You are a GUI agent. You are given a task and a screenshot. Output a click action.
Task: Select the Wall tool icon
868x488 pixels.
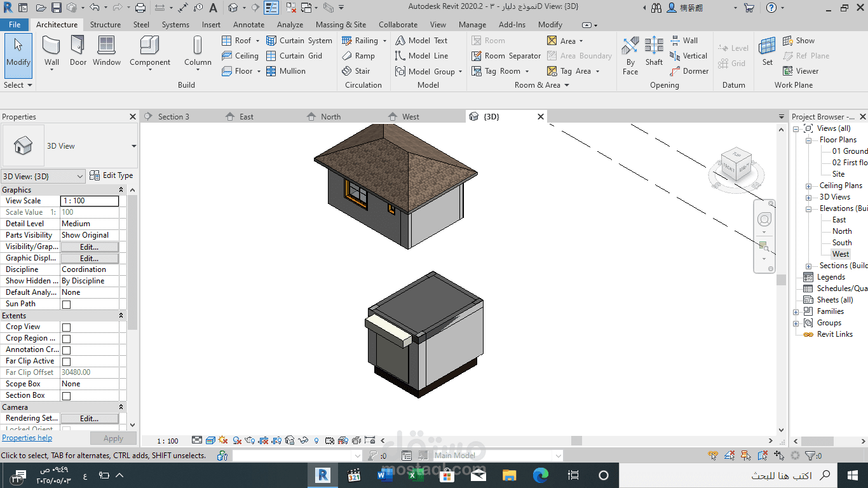tap(51, 46)
